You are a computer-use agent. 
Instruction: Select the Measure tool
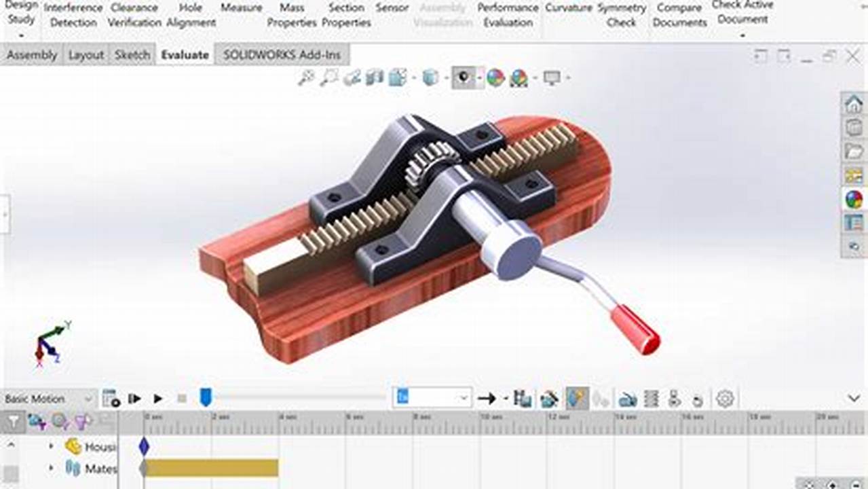tap(241, 8)
